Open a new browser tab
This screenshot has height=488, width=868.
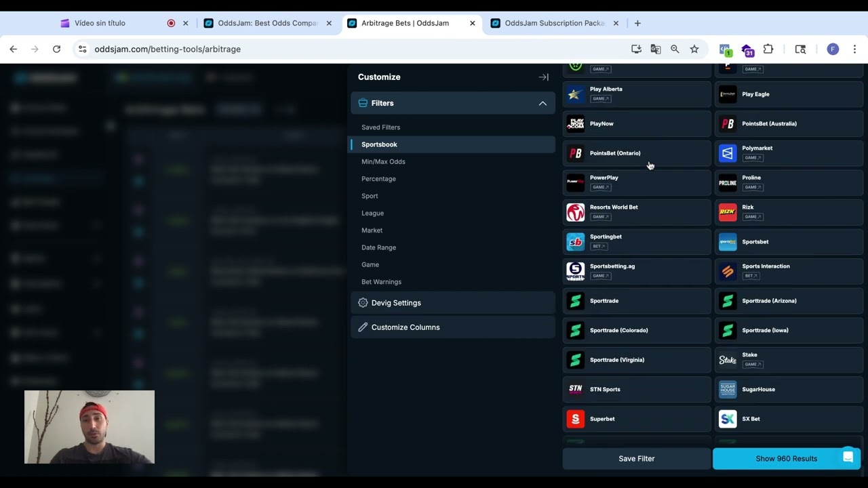637,23
